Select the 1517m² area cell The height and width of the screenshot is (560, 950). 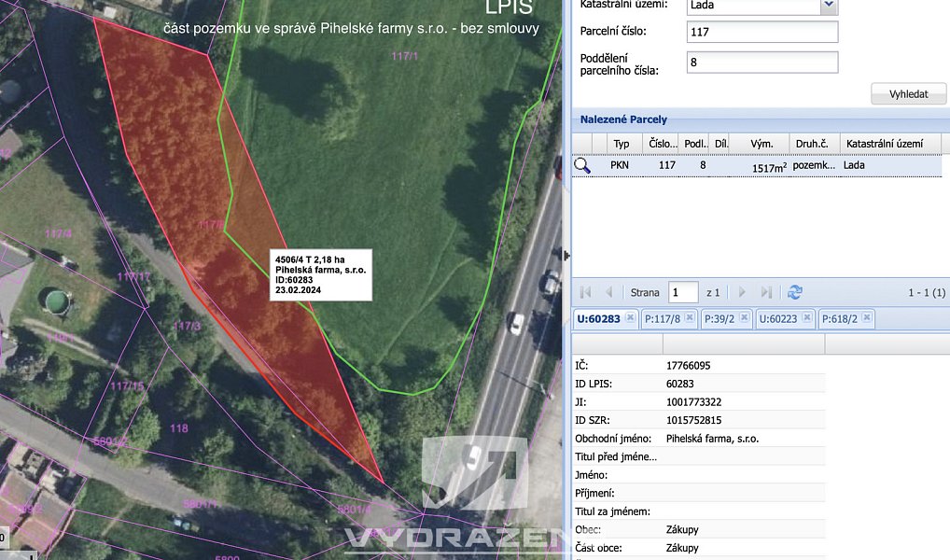[770, 168]
